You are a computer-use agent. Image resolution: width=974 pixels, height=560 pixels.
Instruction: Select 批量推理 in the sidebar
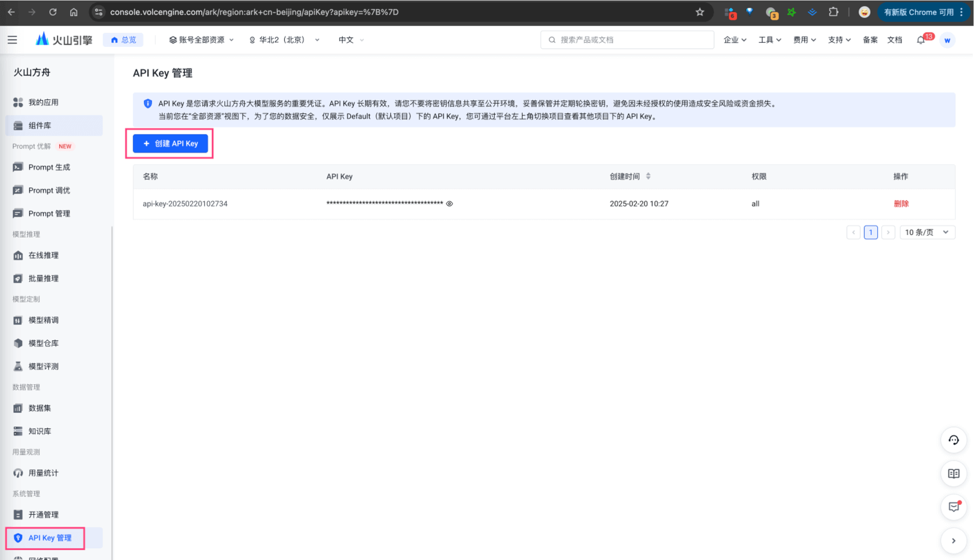coord(43,278)
